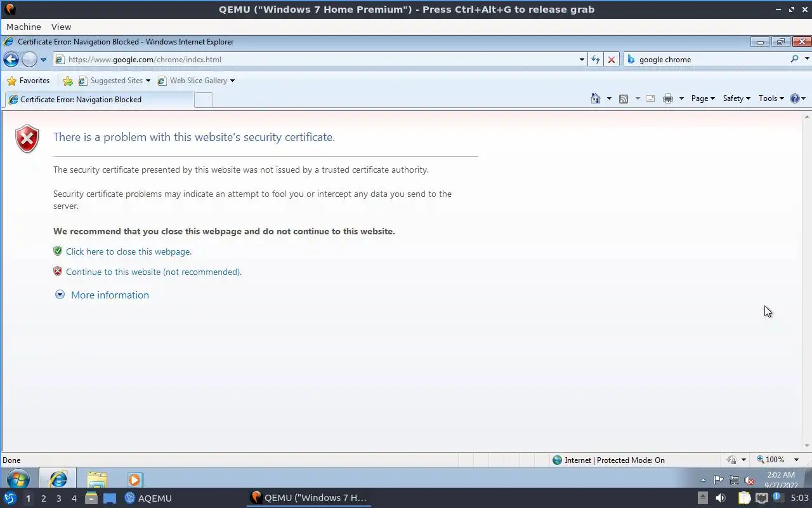Image resolution: width=812 pixels, height=508 pixels.
Task: Click the host file manager panel icon
Action: (x=91, y=498)
